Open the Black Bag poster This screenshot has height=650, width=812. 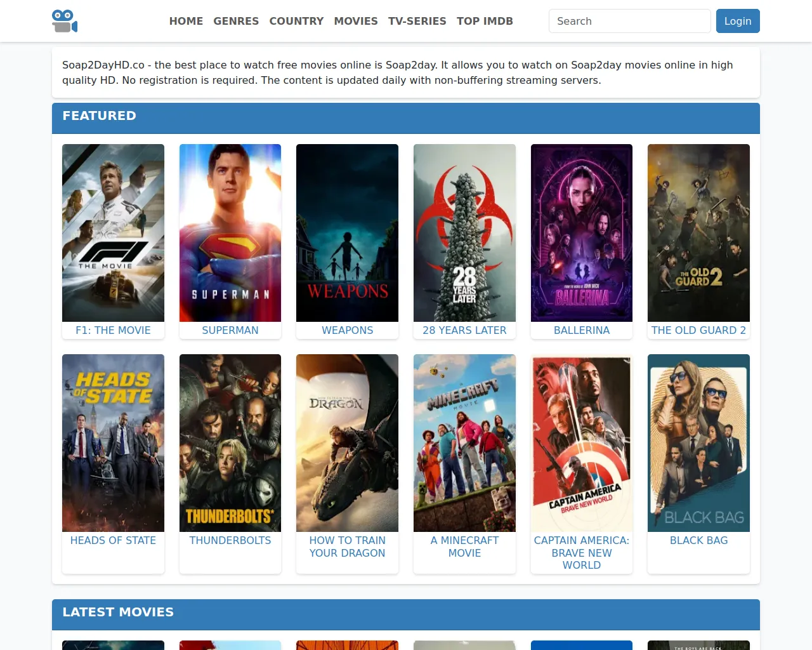point(698,443)
